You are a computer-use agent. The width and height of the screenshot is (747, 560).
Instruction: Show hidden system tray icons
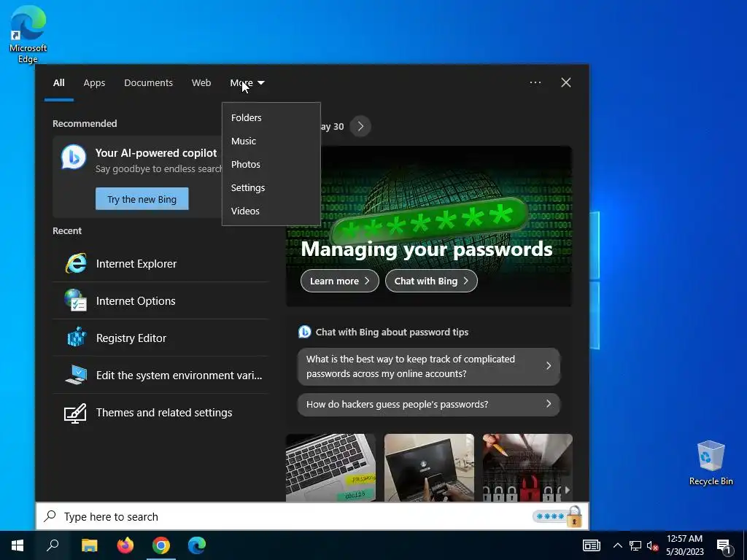click(x=617, y=545)
